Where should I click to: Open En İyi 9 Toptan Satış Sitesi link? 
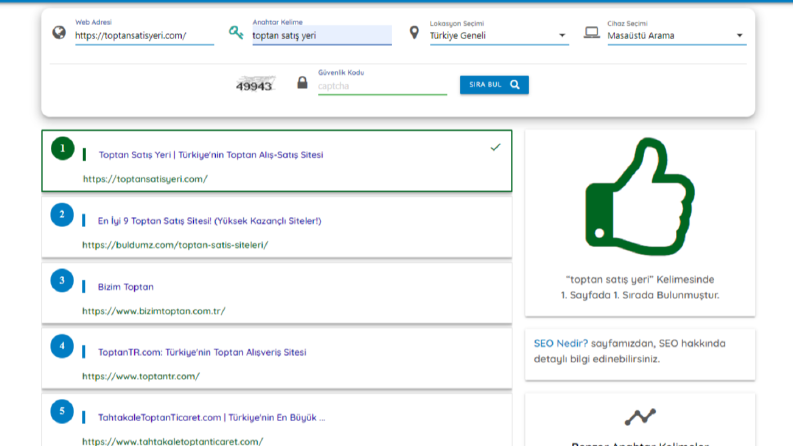point(209,221)
